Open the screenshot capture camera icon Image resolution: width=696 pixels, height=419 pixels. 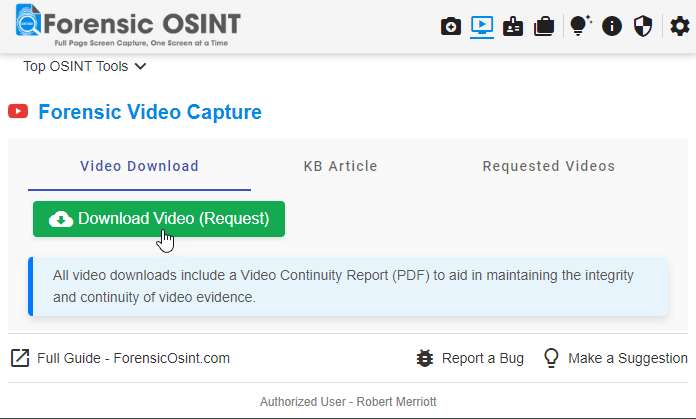(x=451, y=26)
